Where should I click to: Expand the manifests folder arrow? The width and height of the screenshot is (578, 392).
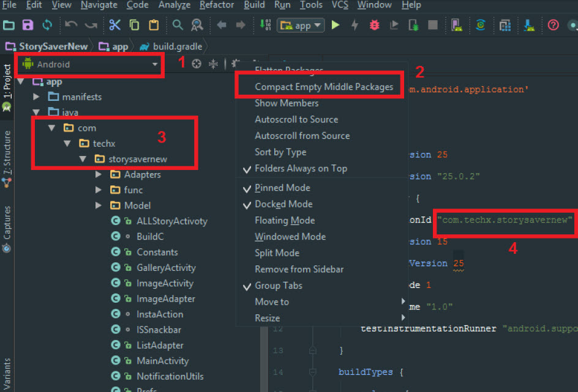tap(36, 97)
